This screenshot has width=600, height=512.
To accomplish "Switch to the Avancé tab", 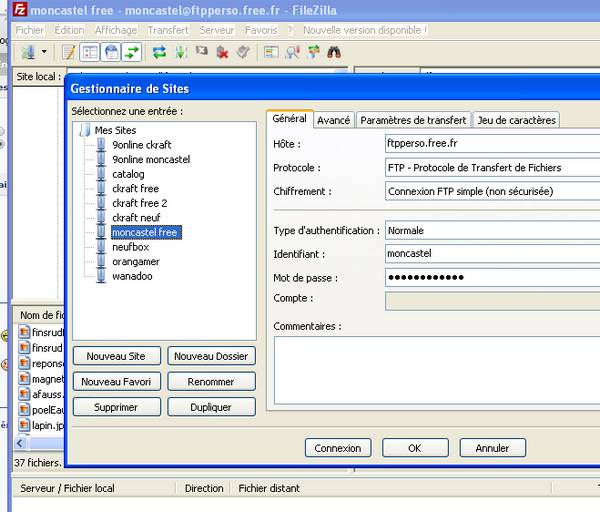I will click(333, 120).
